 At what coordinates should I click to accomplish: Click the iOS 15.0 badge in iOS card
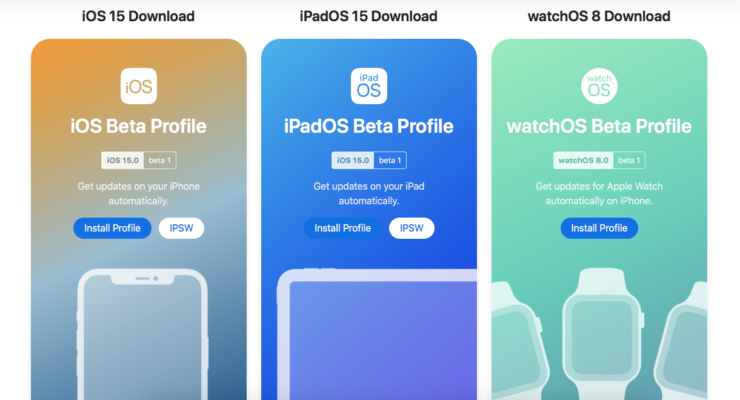click(123, 160)
